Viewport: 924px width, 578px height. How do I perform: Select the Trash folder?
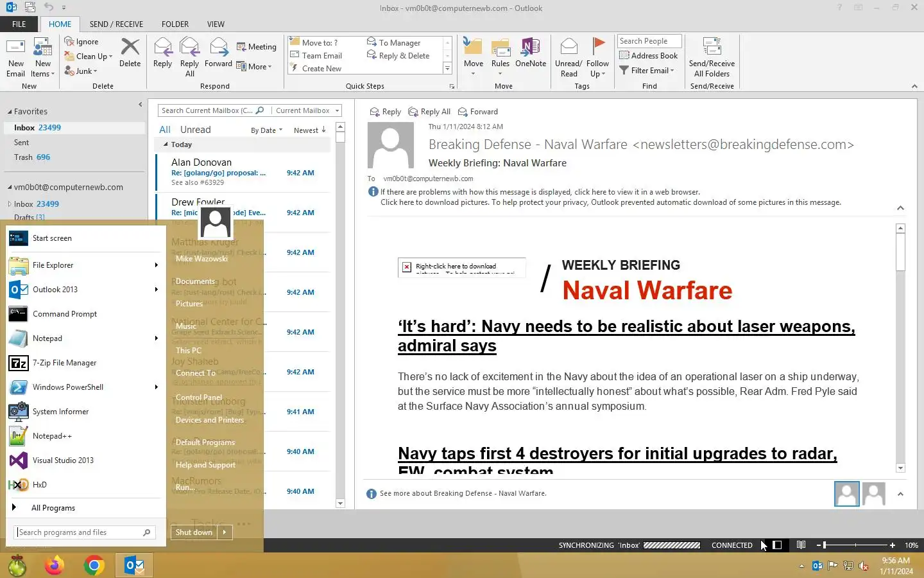click(32, 157)
